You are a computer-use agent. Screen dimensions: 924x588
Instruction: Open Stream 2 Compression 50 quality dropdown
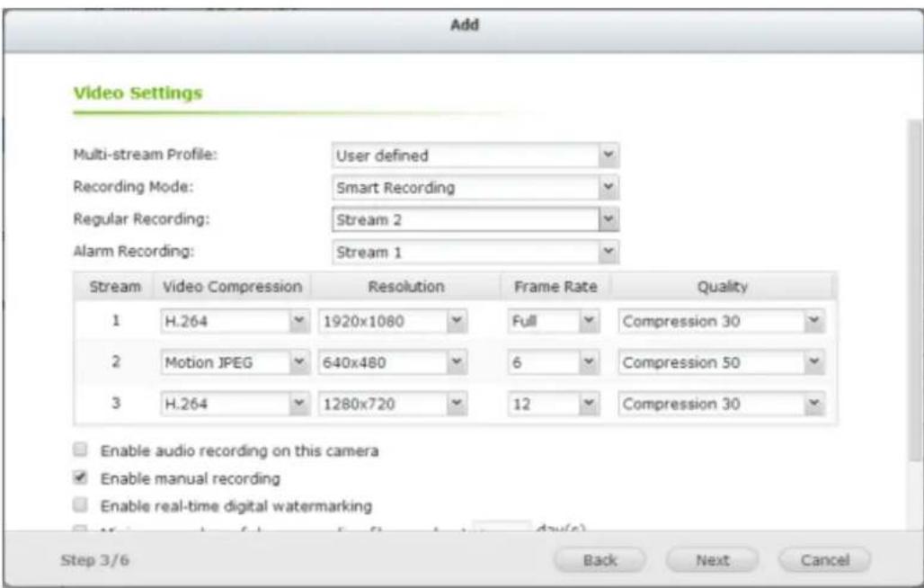721,363
